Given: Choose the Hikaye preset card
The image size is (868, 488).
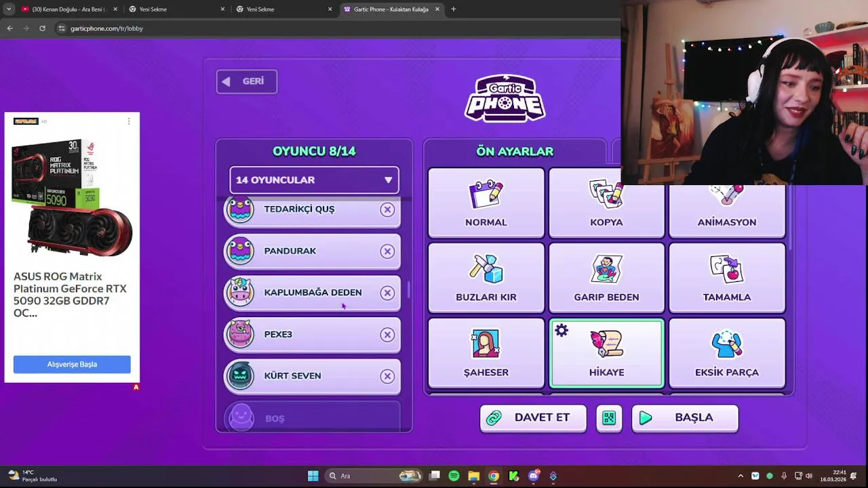Looking at the screenshot, I should 606,353.
